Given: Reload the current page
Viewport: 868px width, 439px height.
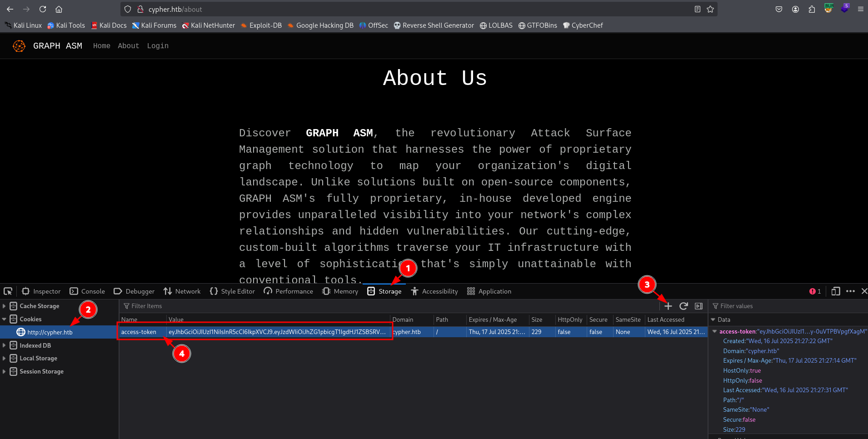Looking at the screenshot, I should tap(43, 9).
